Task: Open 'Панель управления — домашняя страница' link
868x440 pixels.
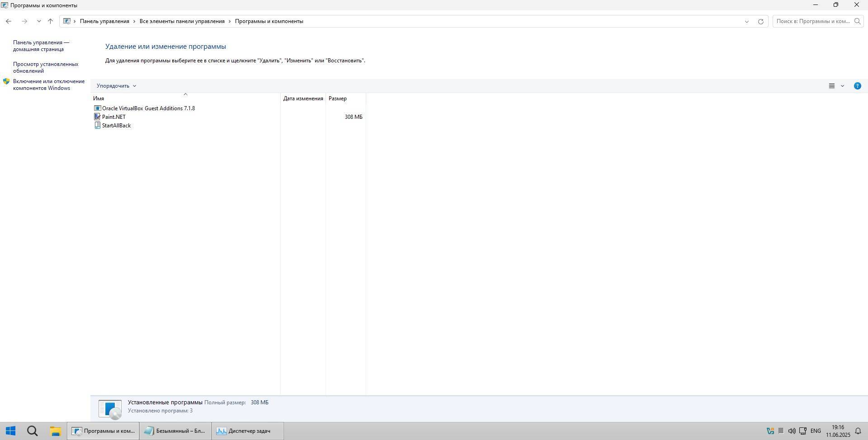Action: pyautogui.click(x=41, y=46)
